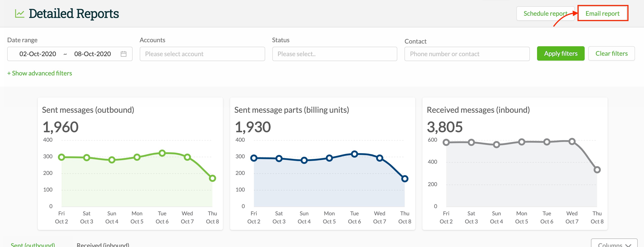Image resolution: width=644 pixels, height=247 pixels.
Task: Click green Oct 8 point on outbound chart
Action: (212, 178)
